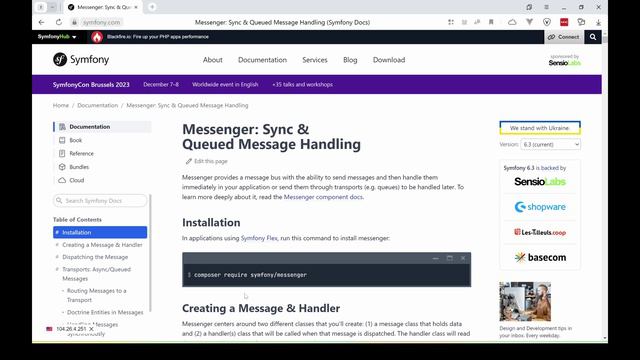Select Installation in Table of Contents

(100, 232)
